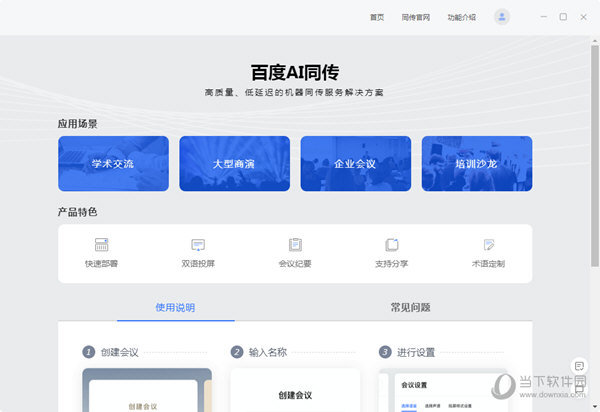
Task: Open the feedback chat floating icon
Action: (x=579, y=366)
